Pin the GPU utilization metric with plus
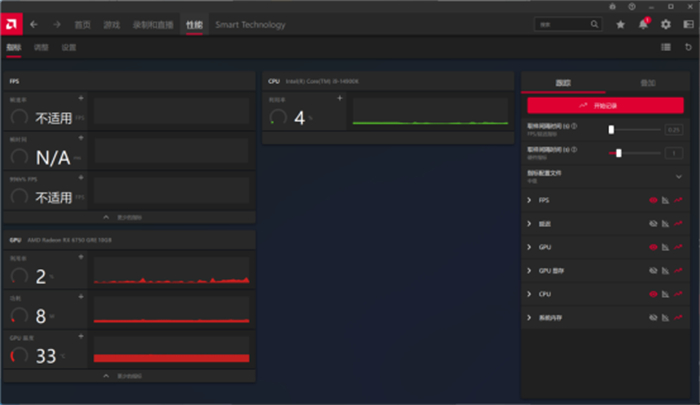This screenshot has width=700, height=405. [81, 257]
